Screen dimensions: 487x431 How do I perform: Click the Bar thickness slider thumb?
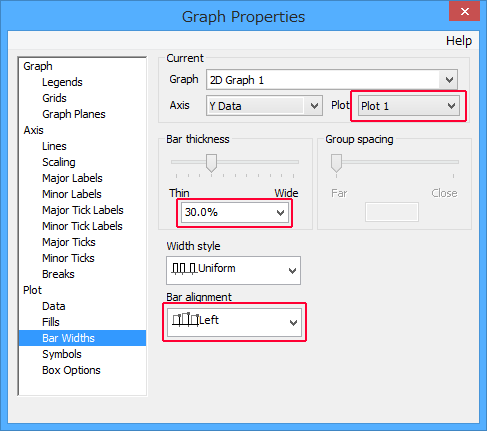(211, 163)
